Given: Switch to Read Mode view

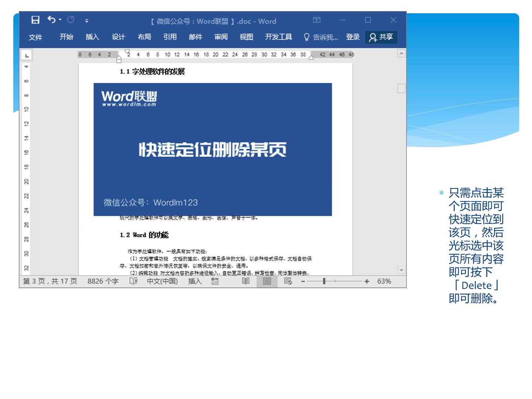Looking at the screenshot, I should tap(246, 281).
